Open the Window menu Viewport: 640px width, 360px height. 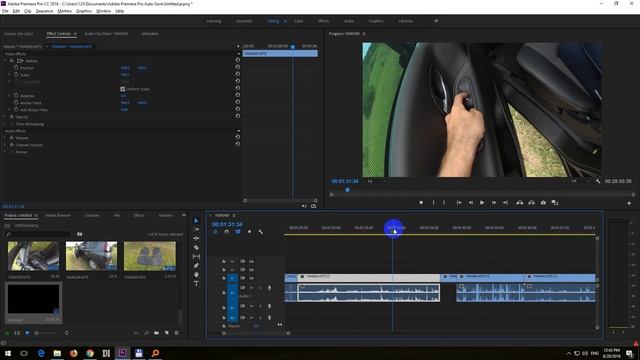(104, 11)
